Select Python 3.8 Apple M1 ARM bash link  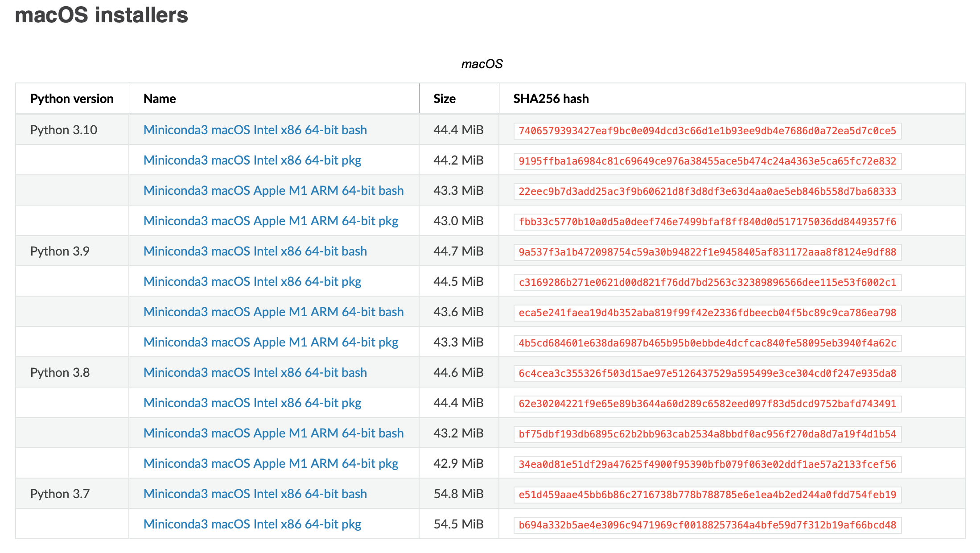[x=274, y=433]
